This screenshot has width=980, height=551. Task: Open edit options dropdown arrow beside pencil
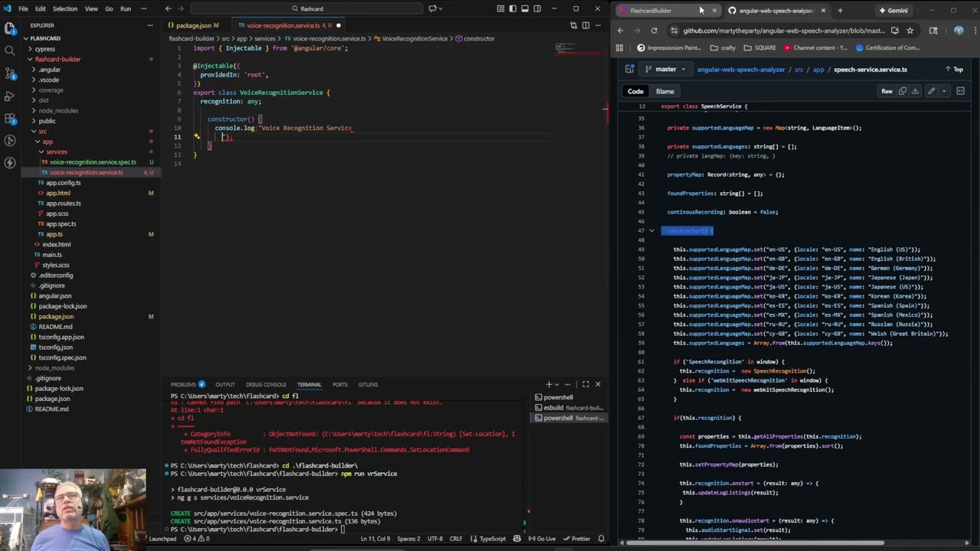tap(944, 91)
